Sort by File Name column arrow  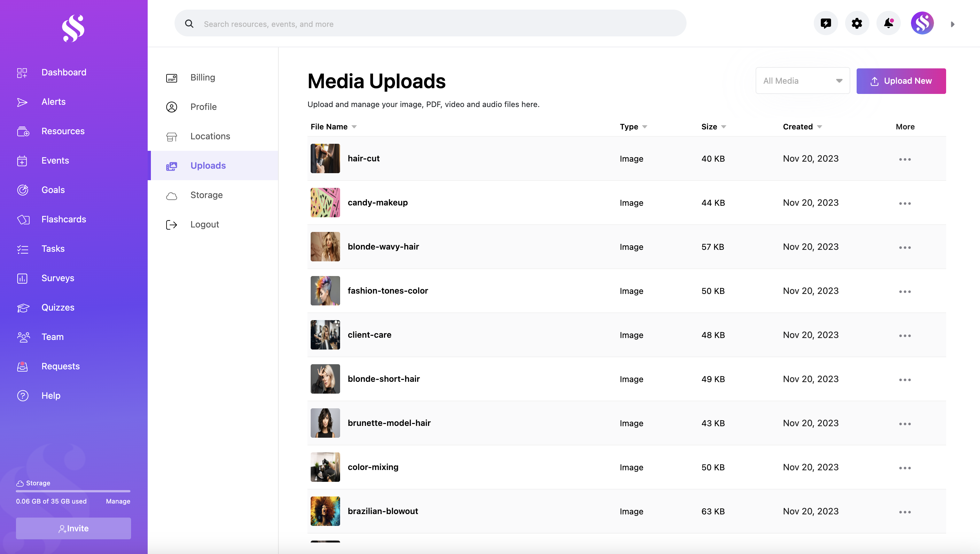[x=354, y=127]
